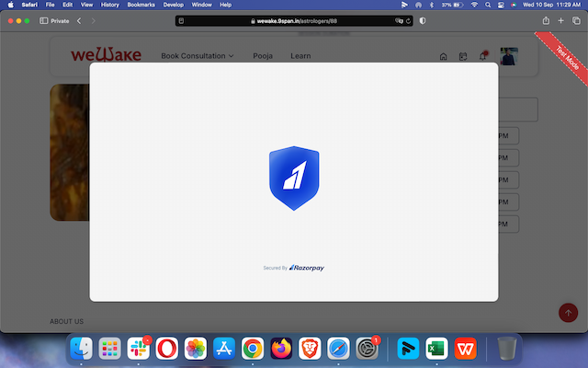Launch Google Chrome from the dock
Screen dimensions: 588x368
tap(253, 349)
